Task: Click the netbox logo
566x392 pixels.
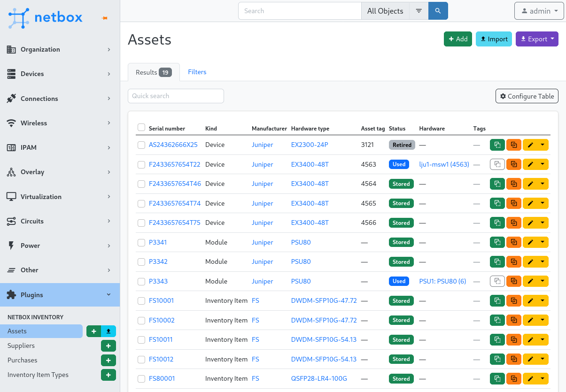Action: tap(46, 18)
